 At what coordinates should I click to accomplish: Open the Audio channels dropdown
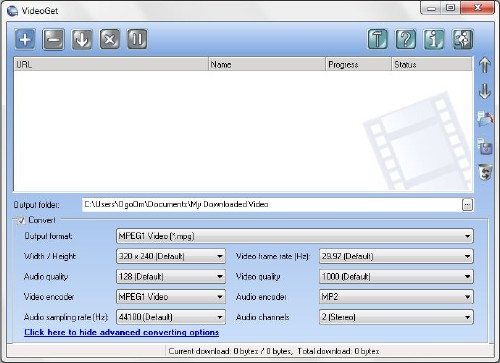click(x=396, y=317)
